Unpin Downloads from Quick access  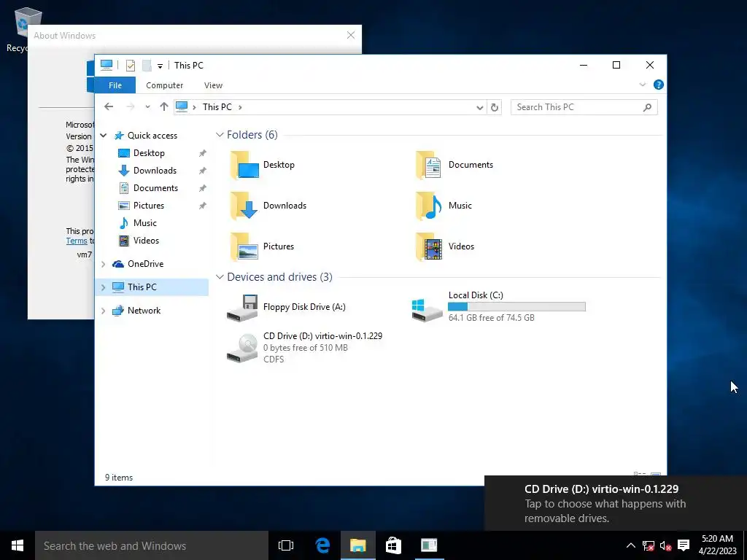click(203, 171)
